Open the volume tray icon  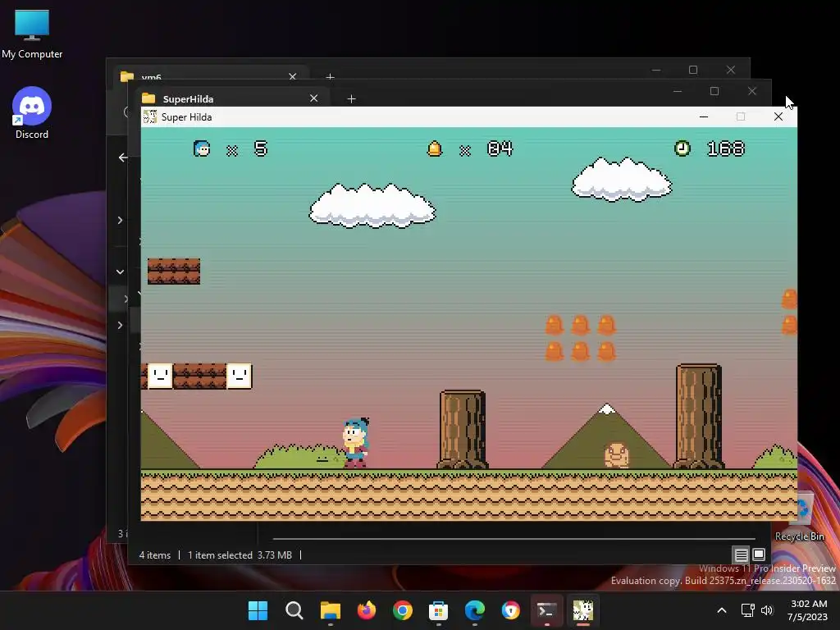click(x=767, y=610)
